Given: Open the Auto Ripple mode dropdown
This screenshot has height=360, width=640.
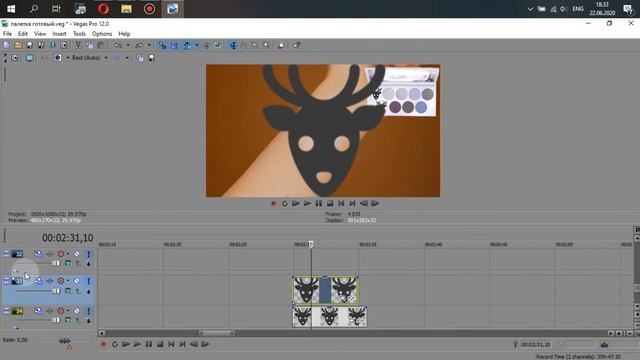Looking at the screenshot, I should [197, 45].
